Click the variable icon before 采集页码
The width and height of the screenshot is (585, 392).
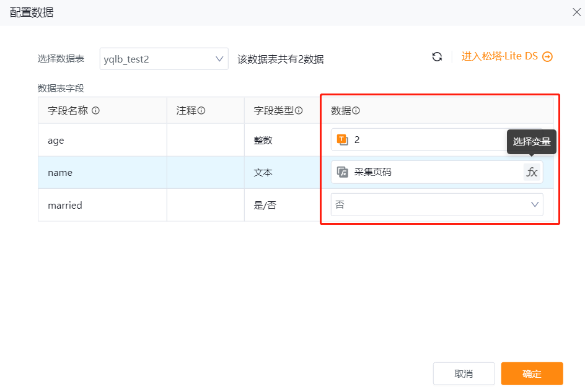342,172
